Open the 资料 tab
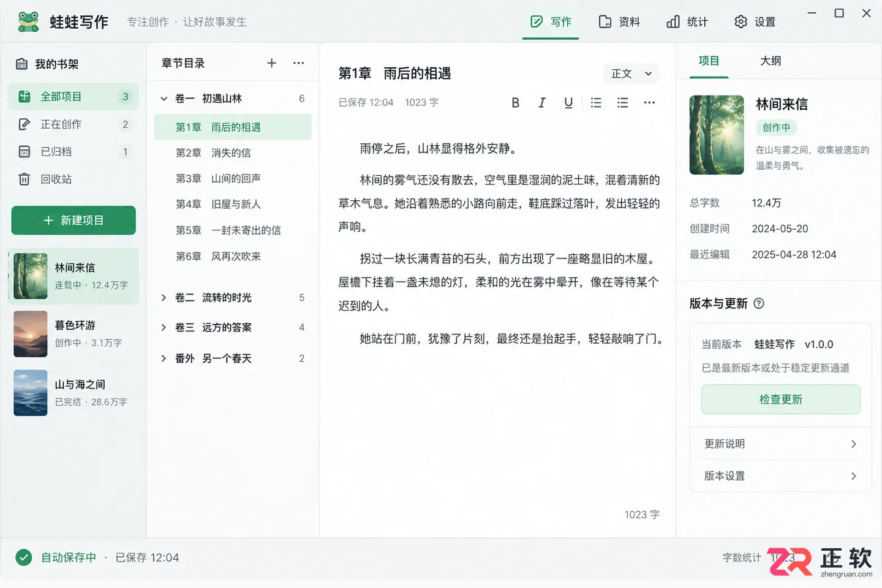 [x=619, y=22]
